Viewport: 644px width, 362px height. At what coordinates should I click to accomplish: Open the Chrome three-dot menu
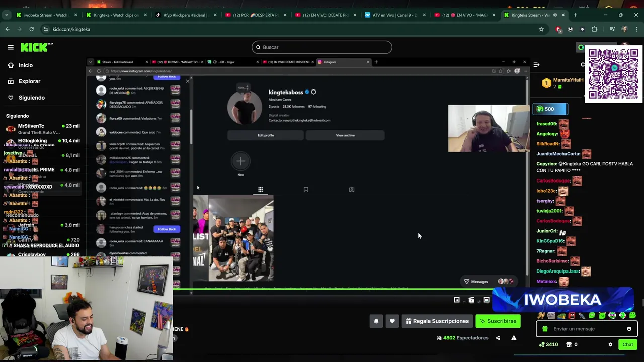pyautogui.click(x=636, y=29)
